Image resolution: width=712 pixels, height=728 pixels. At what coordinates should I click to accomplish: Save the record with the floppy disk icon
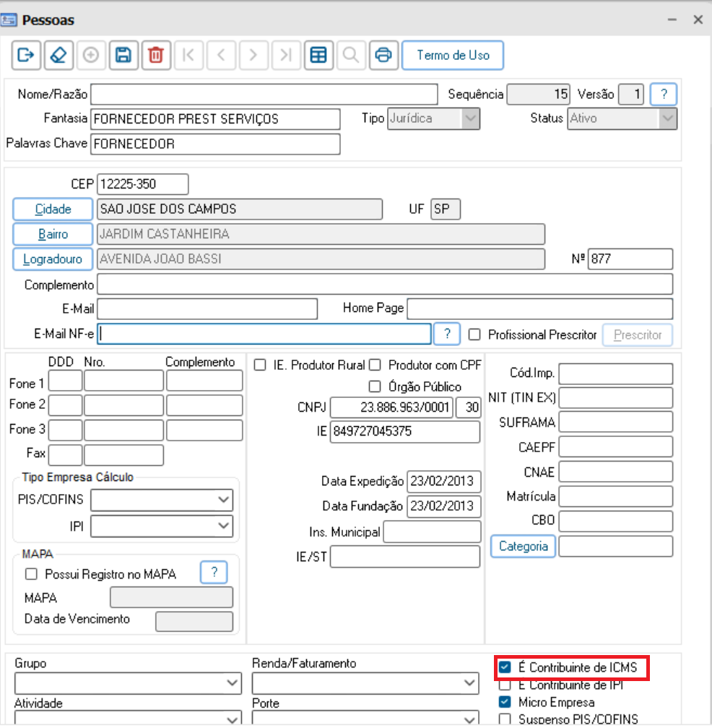pos(123,55)
